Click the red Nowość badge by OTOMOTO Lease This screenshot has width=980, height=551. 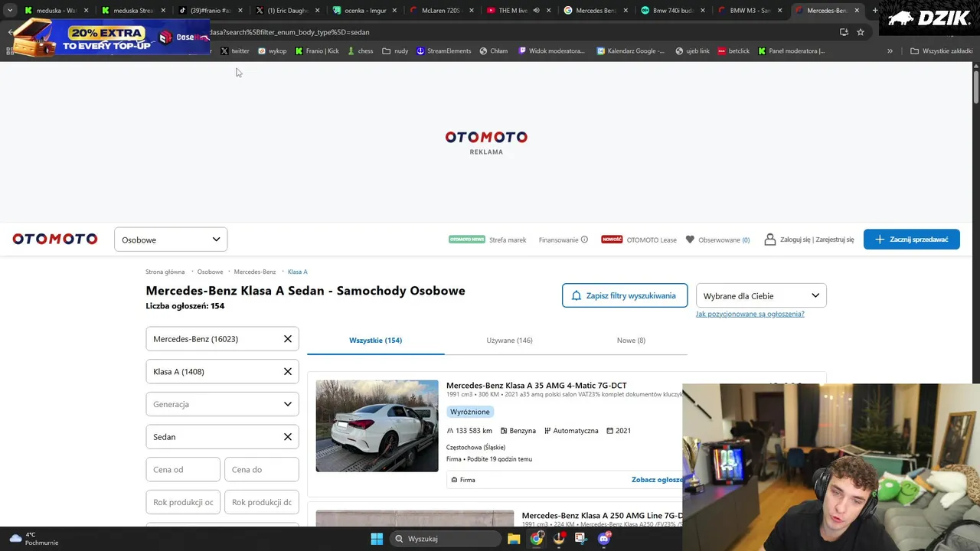612,240
